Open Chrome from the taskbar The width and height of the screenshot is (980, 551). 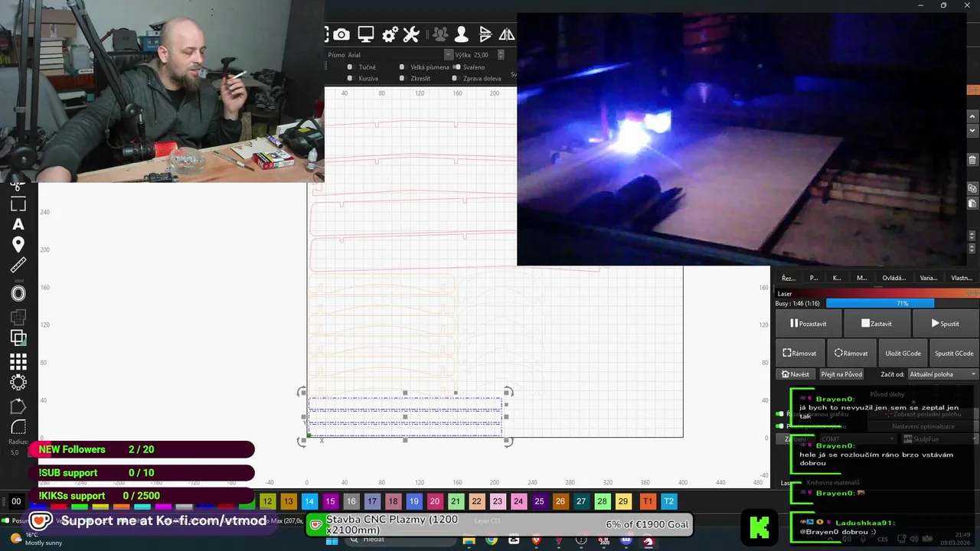click(x=491, y=541)
